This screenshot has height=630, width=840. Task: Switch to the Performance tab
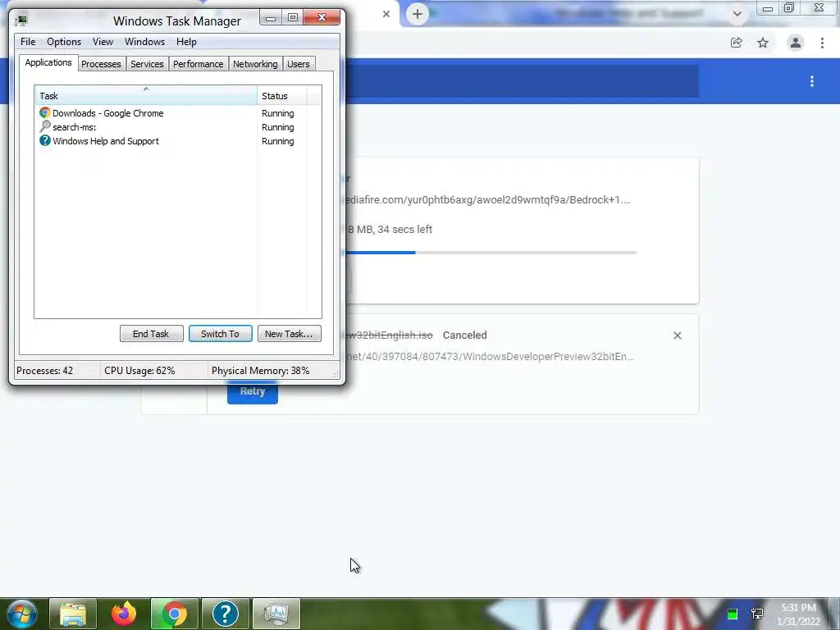(199, 64)
